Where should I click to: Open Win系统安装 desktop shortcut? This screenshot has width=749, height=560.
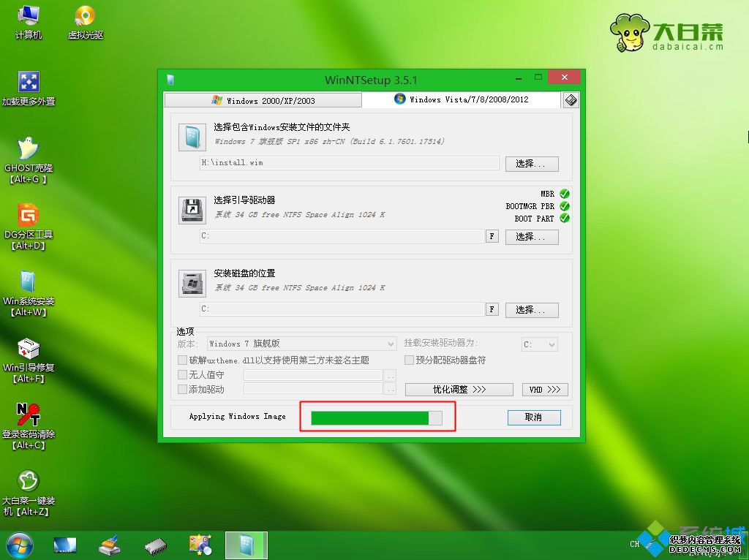pos(29,293)
